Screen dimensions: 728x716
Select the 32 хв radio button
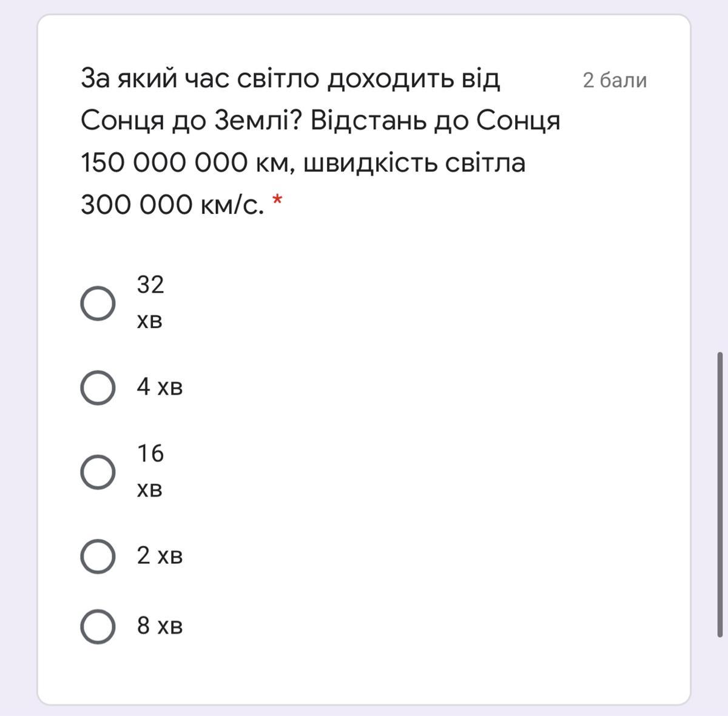(98, 303)
